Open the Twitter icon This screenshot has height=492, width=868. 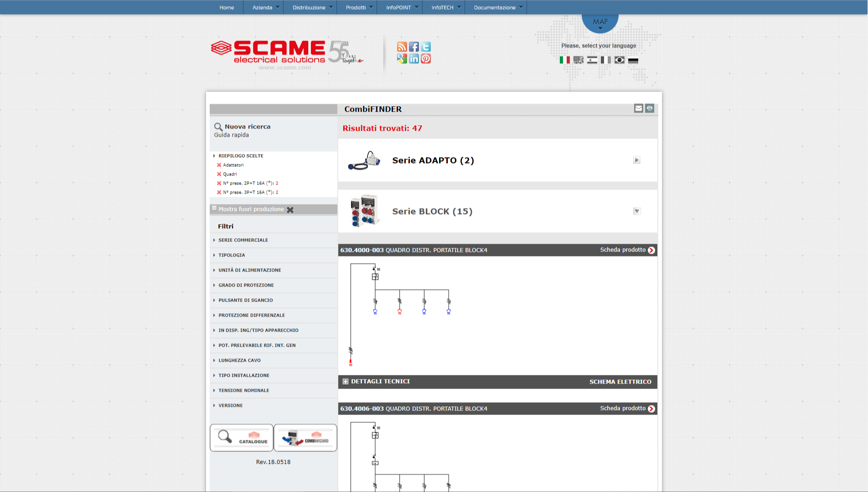tap(426, 47)
